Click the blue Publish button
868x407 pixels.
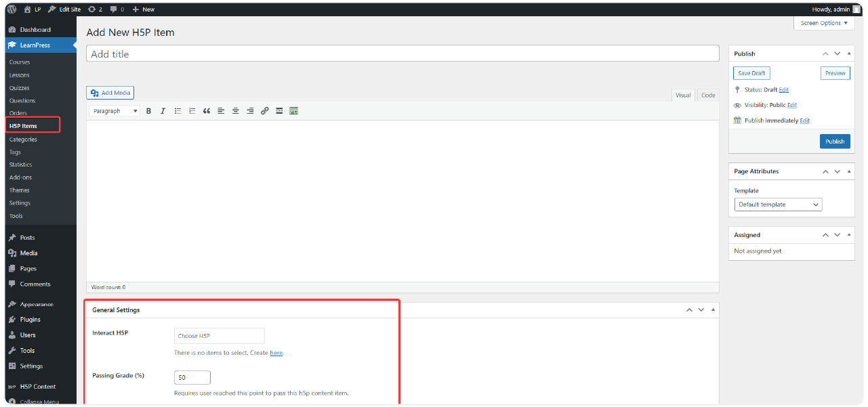pos(835,142)
